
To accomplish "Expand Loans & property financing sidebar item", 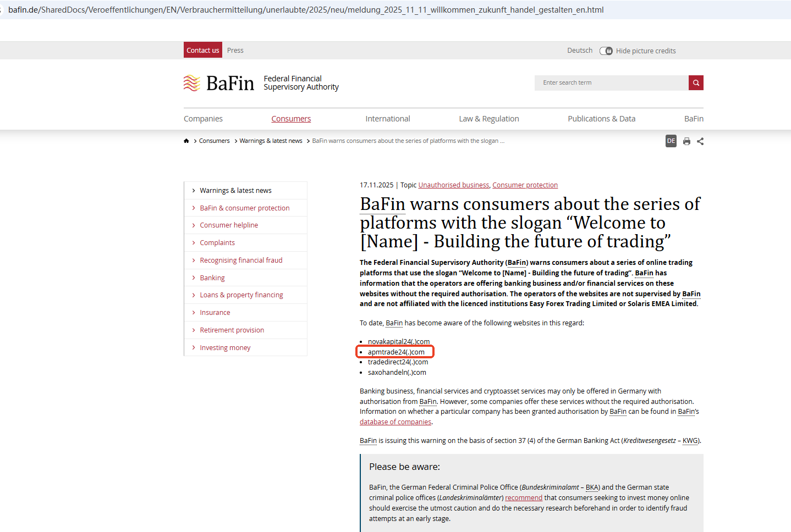I will point(245,295).
